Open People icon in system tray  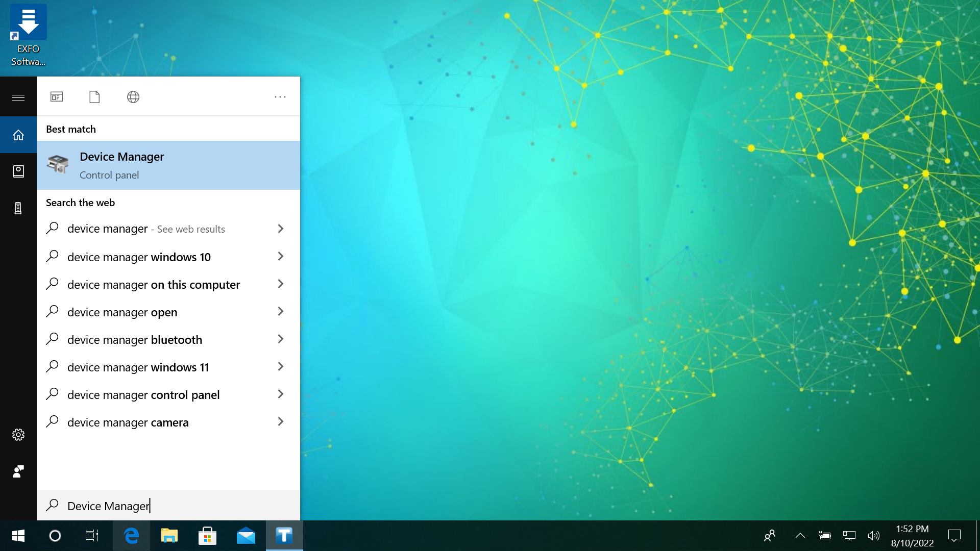770,536
